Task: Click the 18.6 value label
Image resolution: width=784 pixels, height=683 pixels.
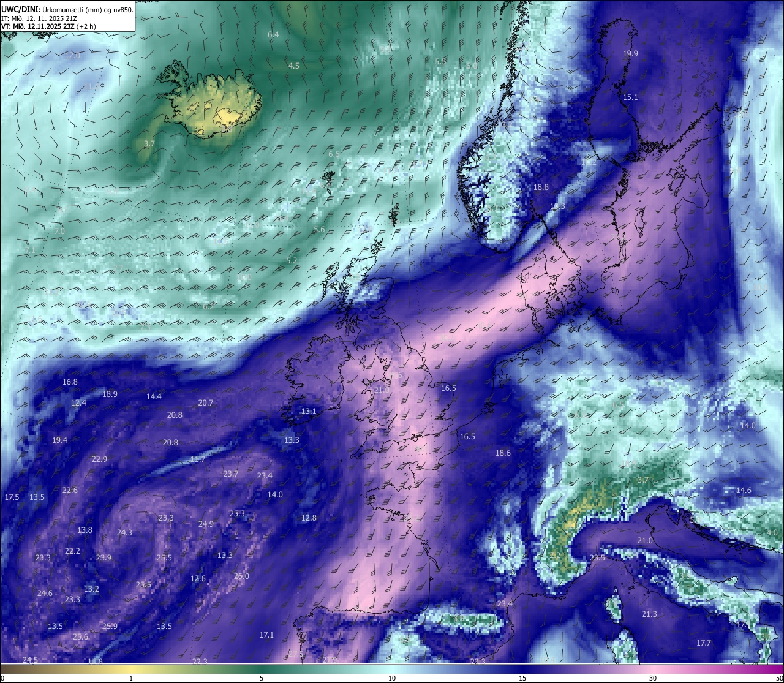Action: pyautogui.click(x=503, y=453)
